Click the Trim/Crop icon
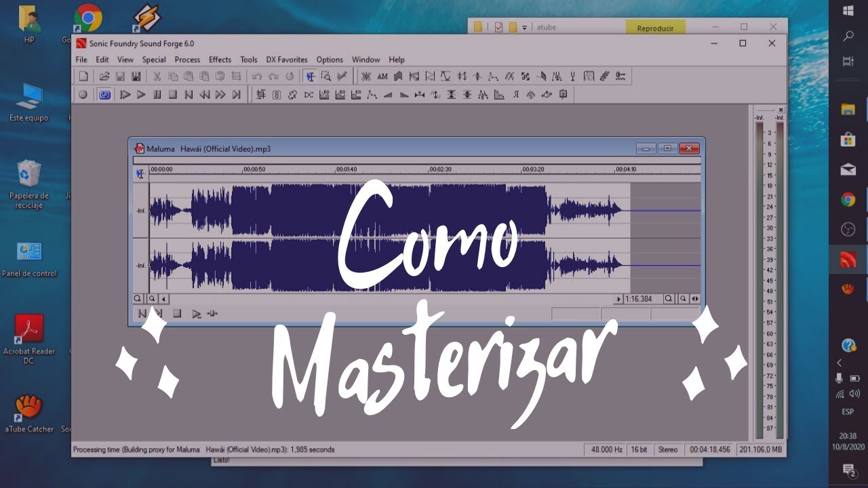The height and width of the screenshot is (488, 868). point(236,77)
